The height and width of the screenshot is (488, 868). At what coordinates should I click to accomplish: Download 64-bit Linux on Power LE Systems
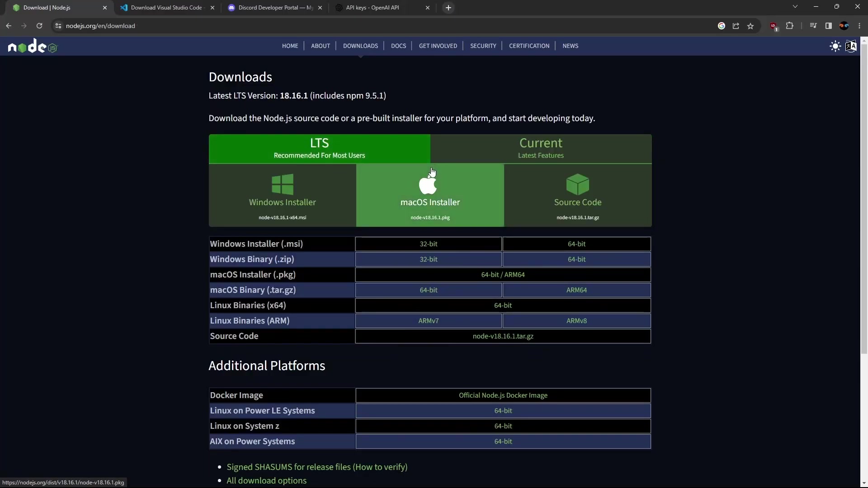(x=503, y=411)
